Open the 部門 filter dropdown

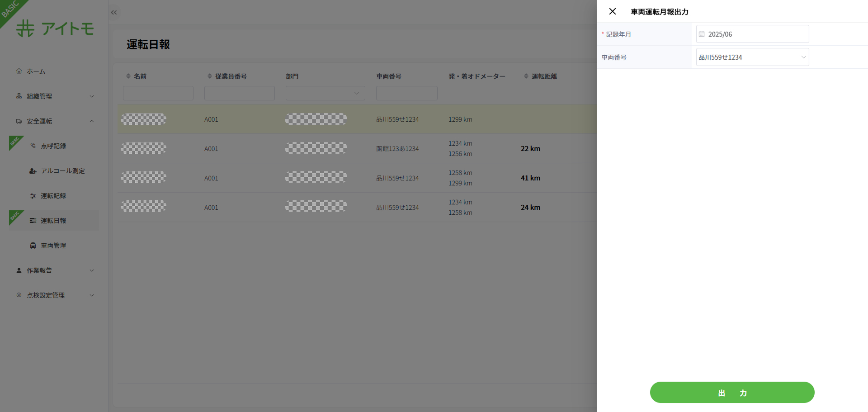pyautogui.click(x=325, y=93)
